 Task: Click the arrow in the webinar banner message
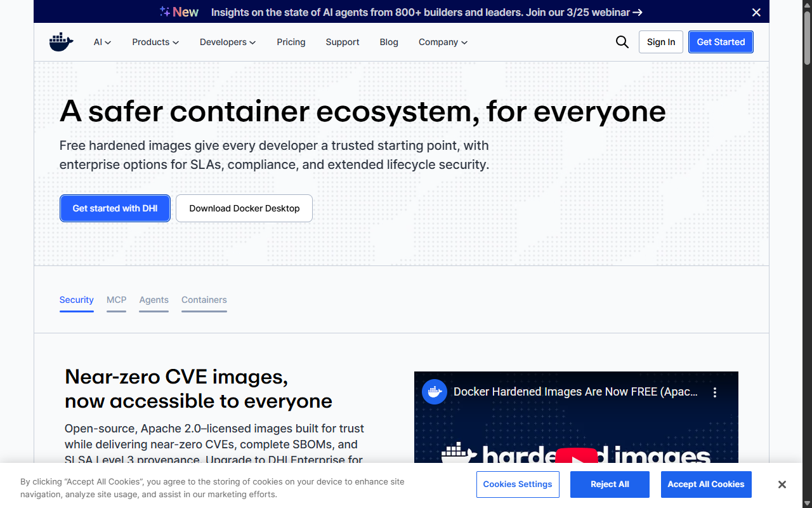click(x=638, y=12)
